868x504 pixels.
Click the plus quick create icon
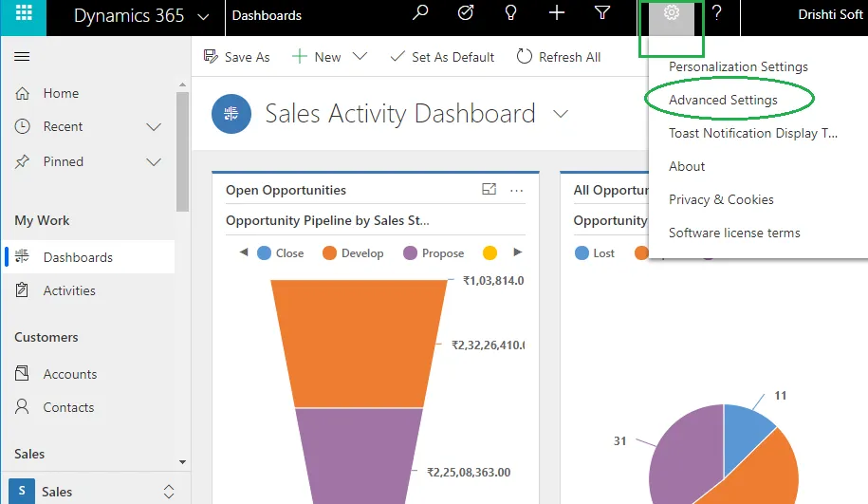click(556, 12)
